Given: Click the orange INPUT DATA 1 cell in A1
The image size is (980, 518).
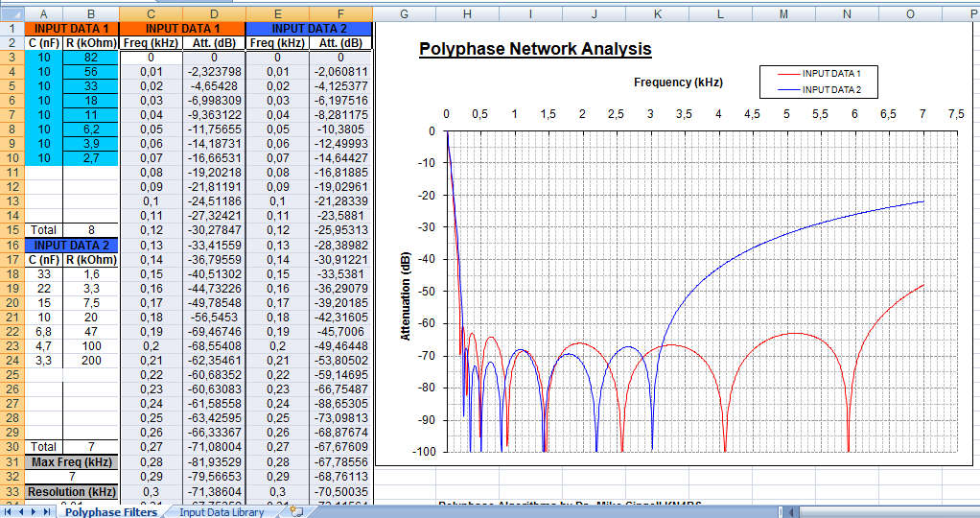Looking at the screenshot, I should pyautogui.click(x=71, y=29).
